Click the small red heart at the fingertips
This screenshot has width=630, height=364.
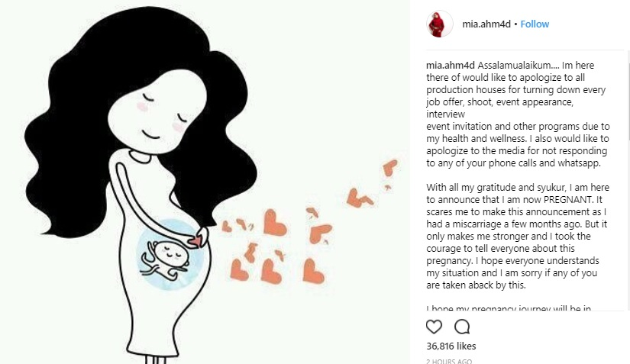pos(195,241)
